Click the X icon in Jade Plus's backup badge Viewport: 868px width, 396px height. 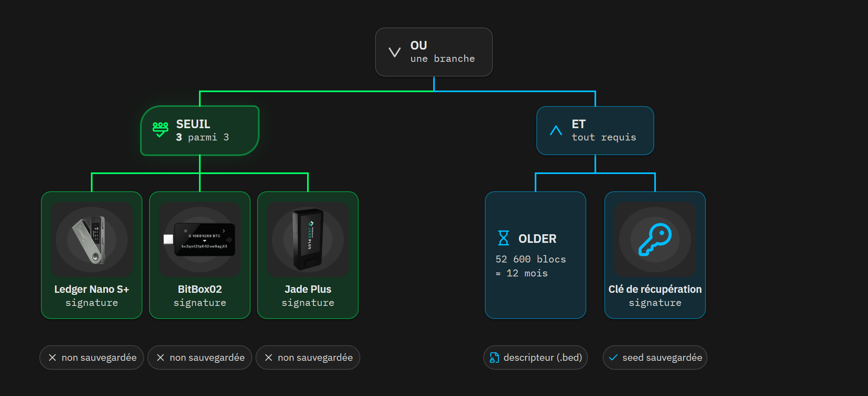tap(269, 358)
